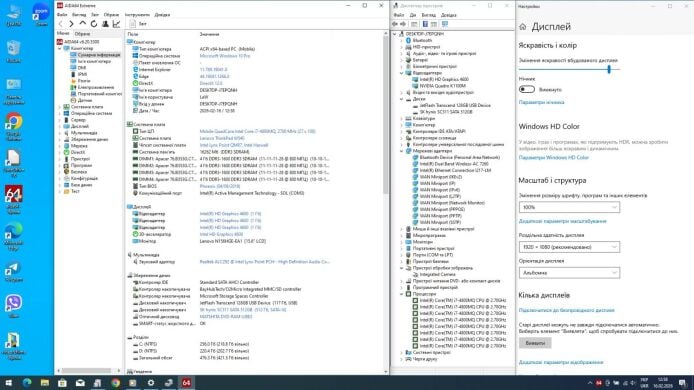The height and width of the screenshot is (390, 694).
Task: Click the Виявити button in display settings
Action: point(535,343)
